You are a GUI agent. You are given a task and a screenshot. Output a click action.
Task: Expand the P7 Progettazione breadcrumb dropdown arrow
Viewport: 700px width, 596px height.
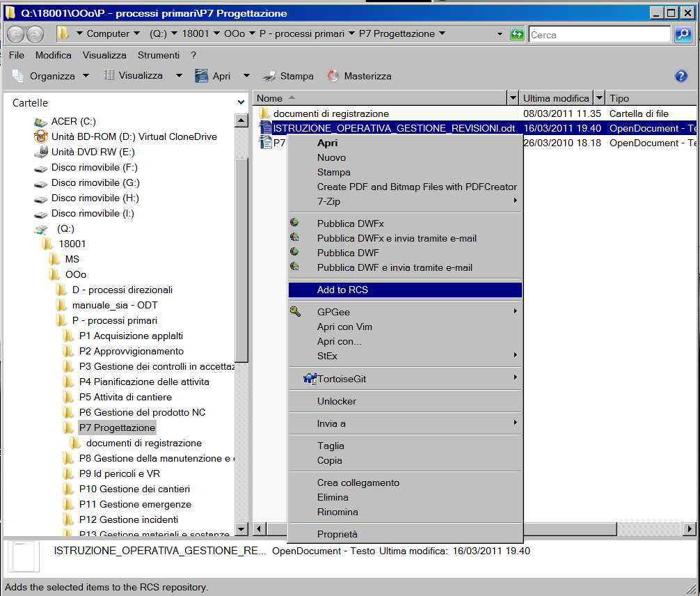coord(442,33)
